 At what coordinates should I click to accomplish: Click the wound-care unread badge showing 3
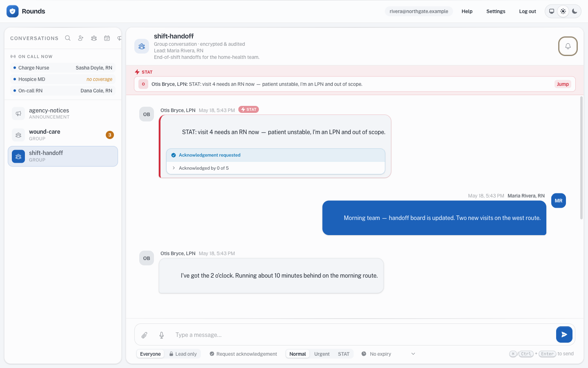[110, 135]
